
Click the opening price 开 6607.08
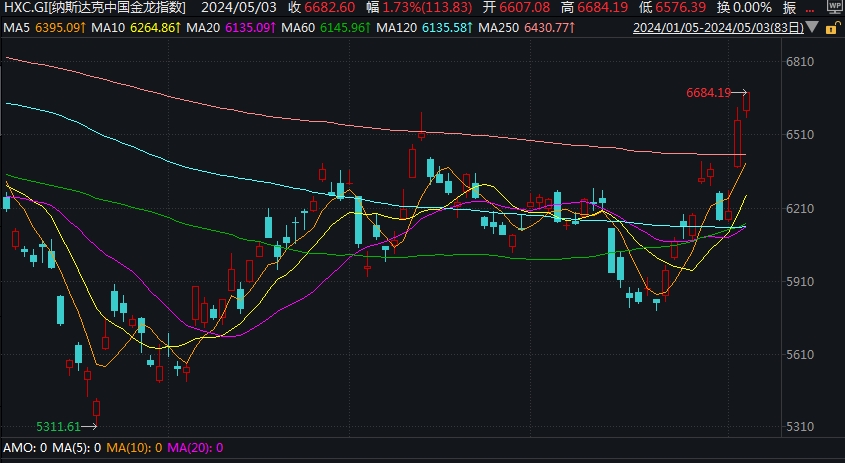click(516, 8)
